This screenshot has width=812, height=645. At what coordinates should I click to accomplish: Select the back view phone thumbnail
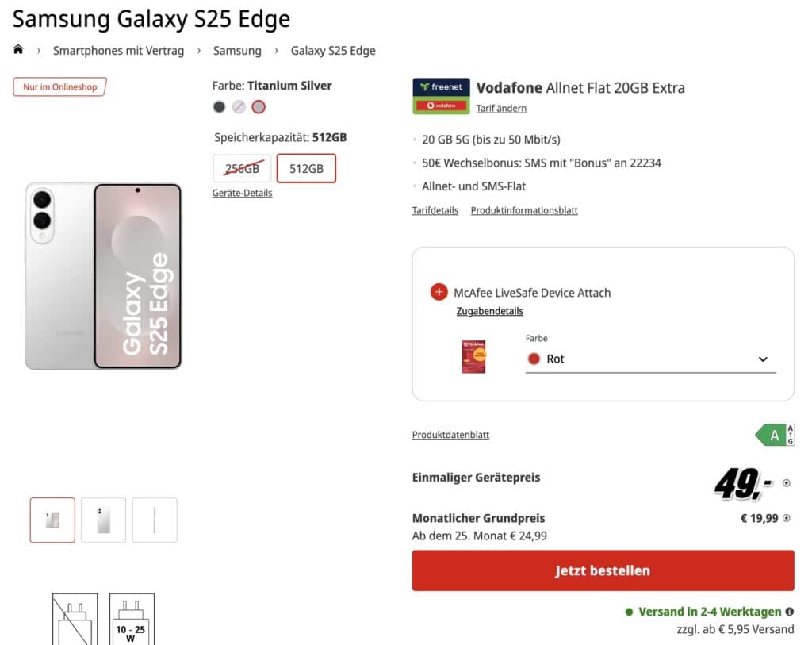[103, 520]
